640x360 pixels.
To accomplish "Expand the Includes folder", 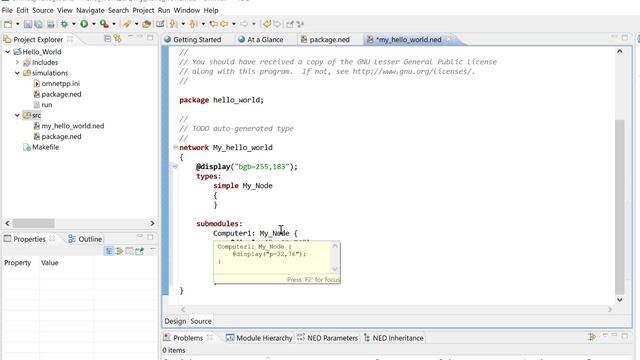I will point(18,62).
